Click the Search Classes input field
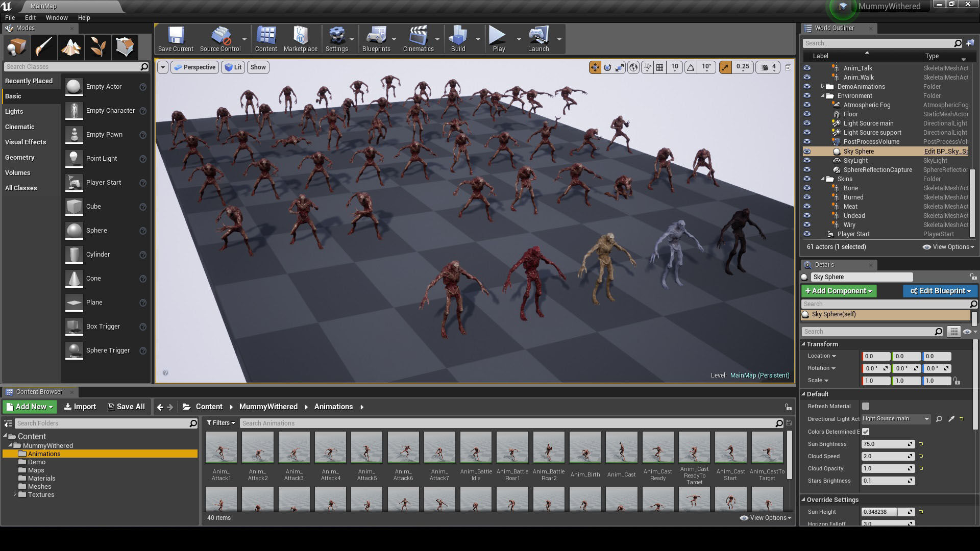Viewport: 980px width, 551px height. point(76,67)
